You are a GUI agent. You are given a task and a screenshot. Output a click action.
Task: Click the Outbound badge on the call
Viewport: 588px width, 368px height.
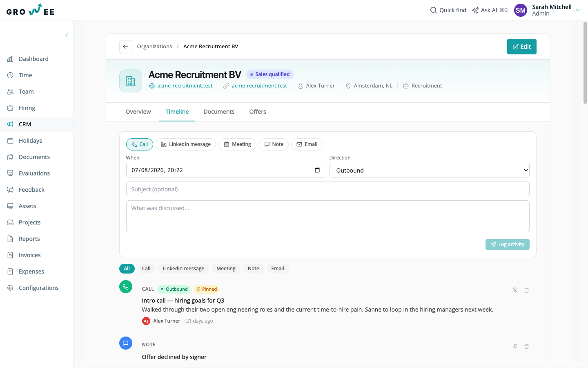[174, 289]
